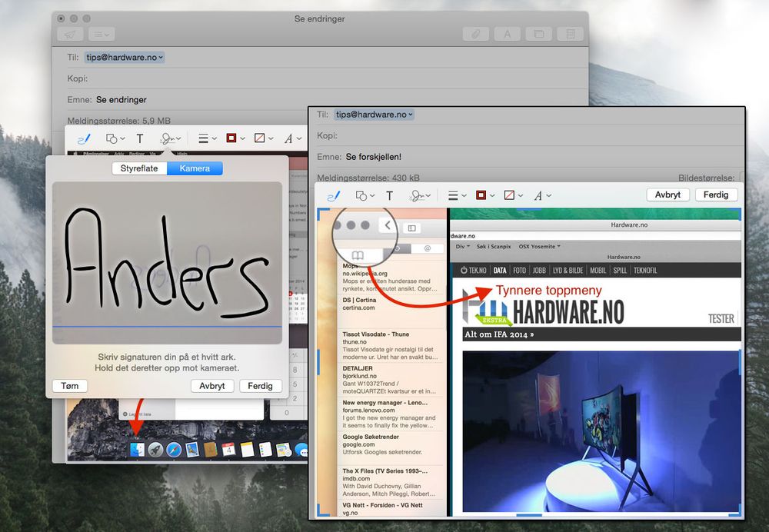
Task: Attach a file using the paperclip icon
Action: [x=476, y=34]
